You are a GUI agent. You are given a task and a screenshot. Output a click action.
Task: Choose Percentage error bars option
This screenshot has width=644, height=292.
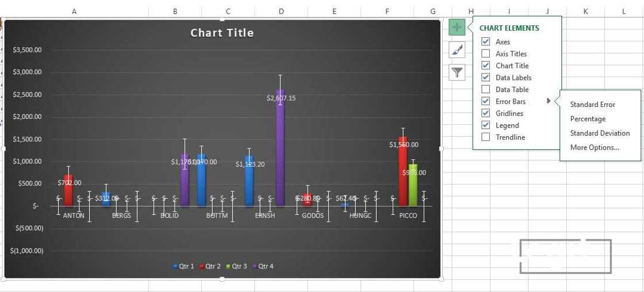(588, 119)
